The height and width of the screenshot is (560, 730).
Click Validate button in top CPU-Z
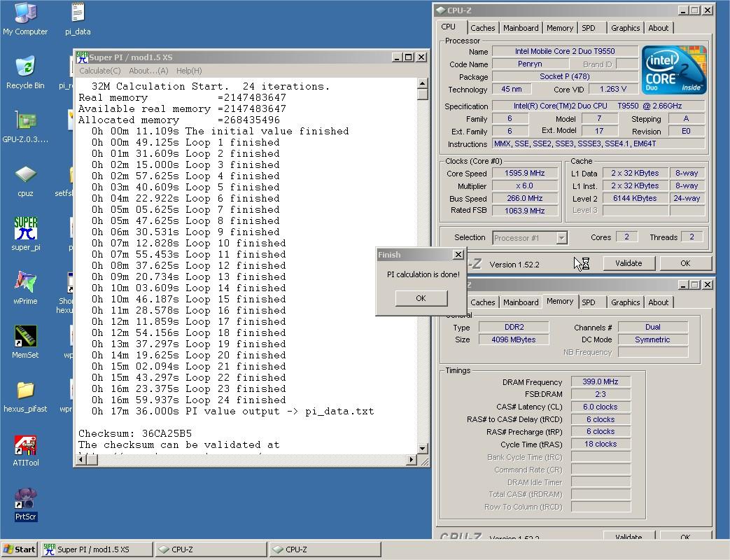629,263
